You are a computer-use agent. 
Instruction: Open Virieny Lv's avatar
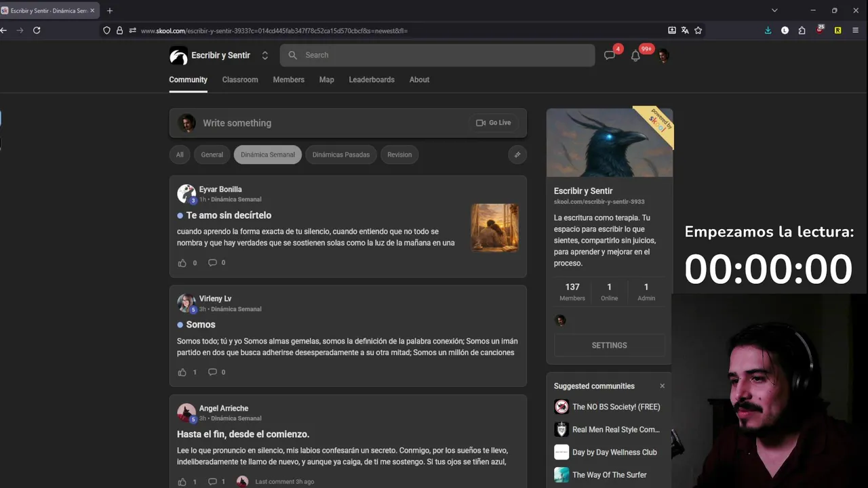point(186,303)
